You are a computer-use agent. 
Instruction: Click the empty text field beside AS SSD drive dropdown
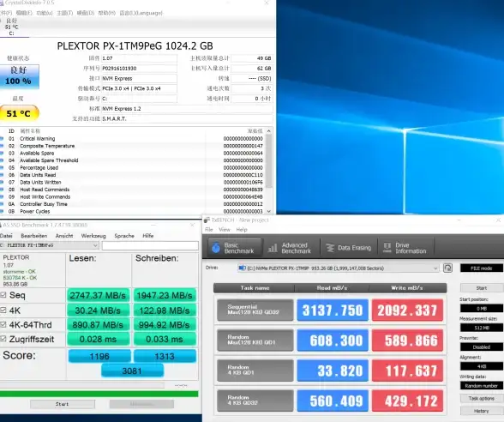[150, 245]
